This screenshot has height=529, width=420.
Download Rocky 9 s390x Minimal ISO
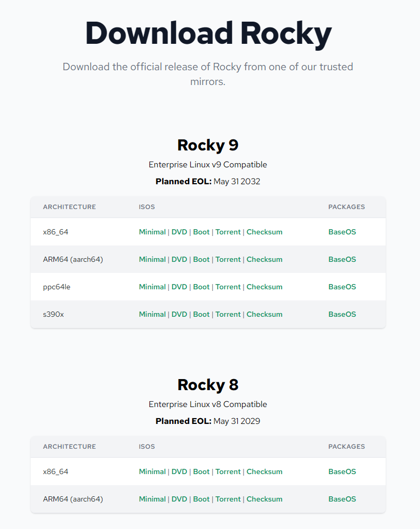pyautogui.click(x=152, y=315)
